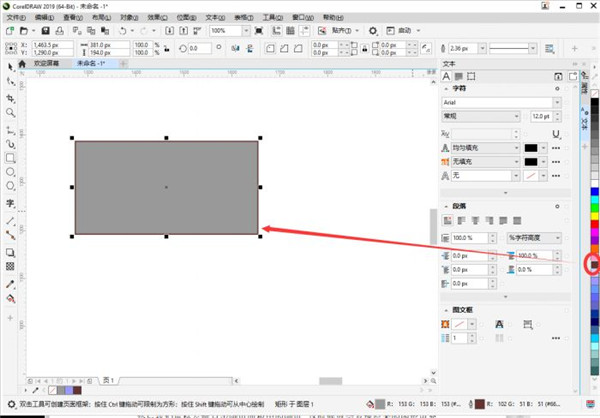Select the Text tool (字)
600x418 pixels.
[10, 203]
